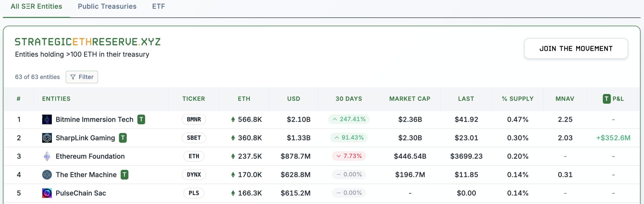Click the 7.73% down change badge
Viewport: 644px width, 204px height.
coord(349,156)
